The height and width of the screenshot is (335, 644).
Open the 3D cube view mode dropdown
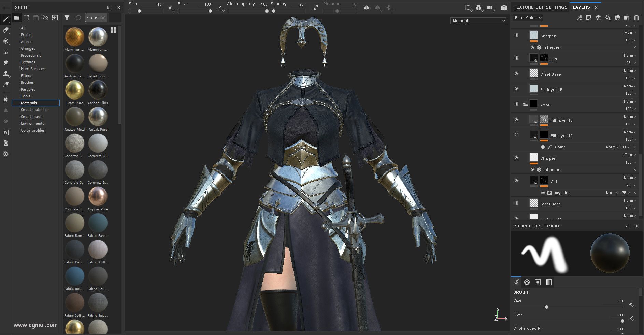[x=479, y=7]
